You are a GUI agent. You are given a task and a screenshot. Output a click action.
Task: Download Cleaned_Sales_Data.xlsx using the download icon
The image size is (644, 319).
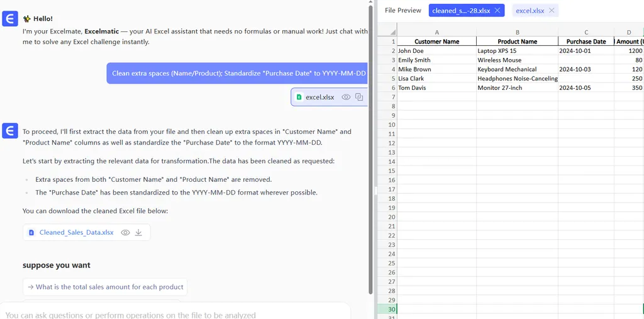pyautogui.click(x=139, y=232)
